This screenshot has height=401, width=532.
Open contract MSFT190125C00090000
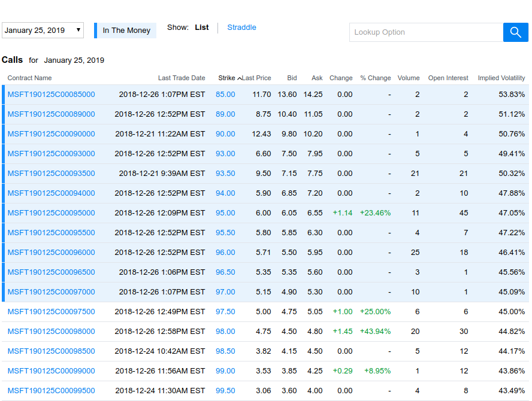pyautogui.click(x=52, y=134)
